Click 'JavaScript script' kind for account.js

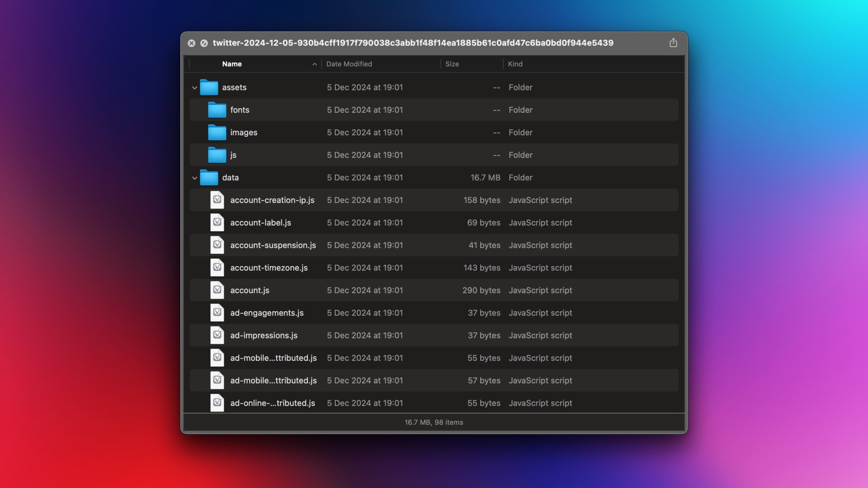tap(540, 290)
